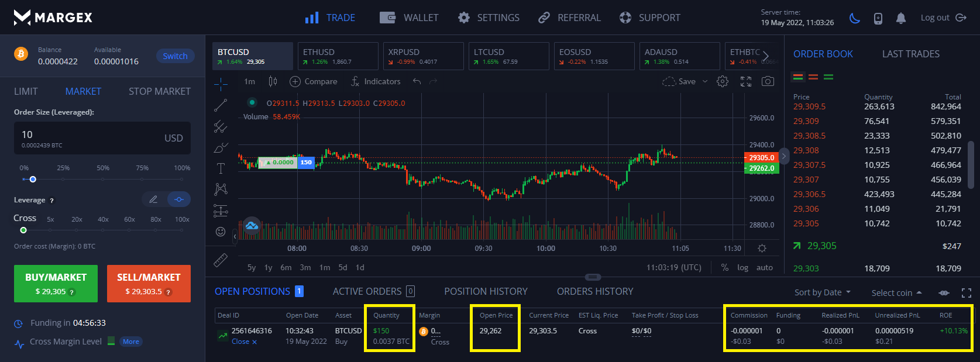
Task: Set leverage slider to 100x
Action: pyautogui.click(x=182, y=230)
